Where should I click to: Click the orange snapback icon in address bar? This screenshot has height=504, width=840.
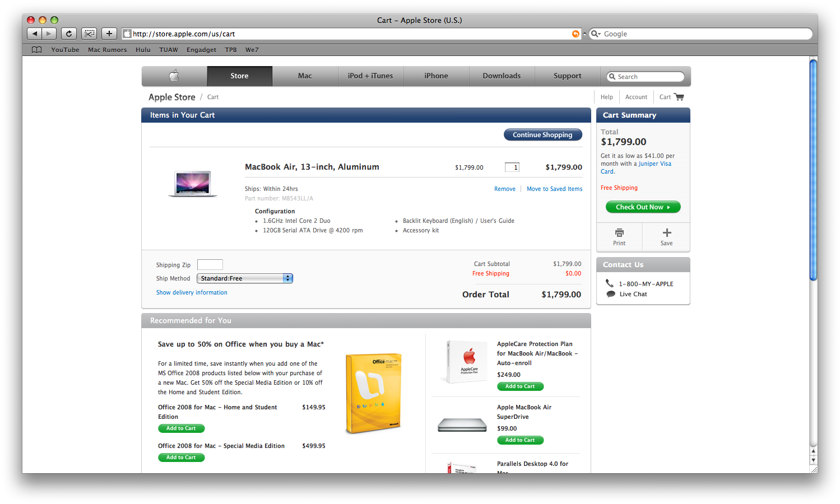pyautogui.click(x=576, y=34)
